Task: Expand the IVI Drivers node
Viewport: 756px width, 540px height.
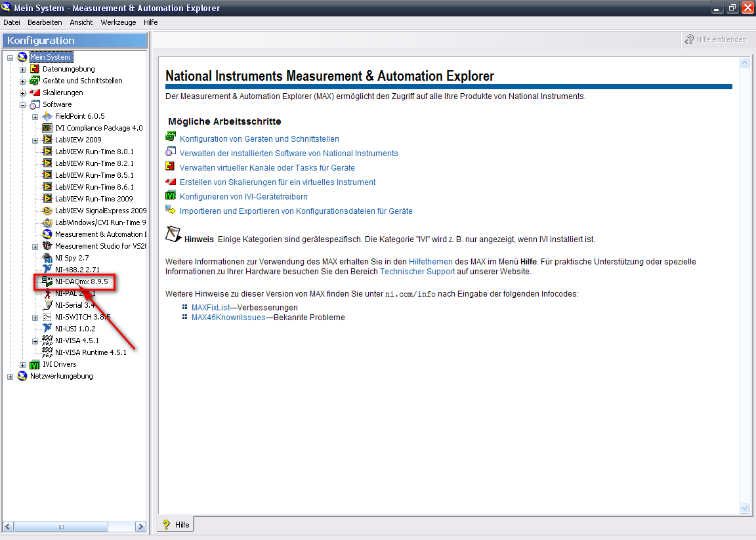Action: coord(23,365)
